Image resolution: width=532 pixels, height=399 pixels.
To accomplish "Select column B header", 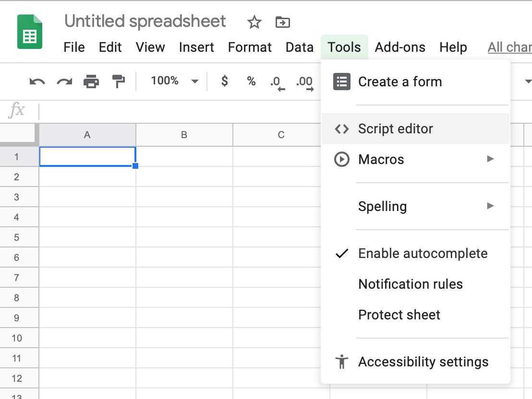I will click(x=184, y=135).
